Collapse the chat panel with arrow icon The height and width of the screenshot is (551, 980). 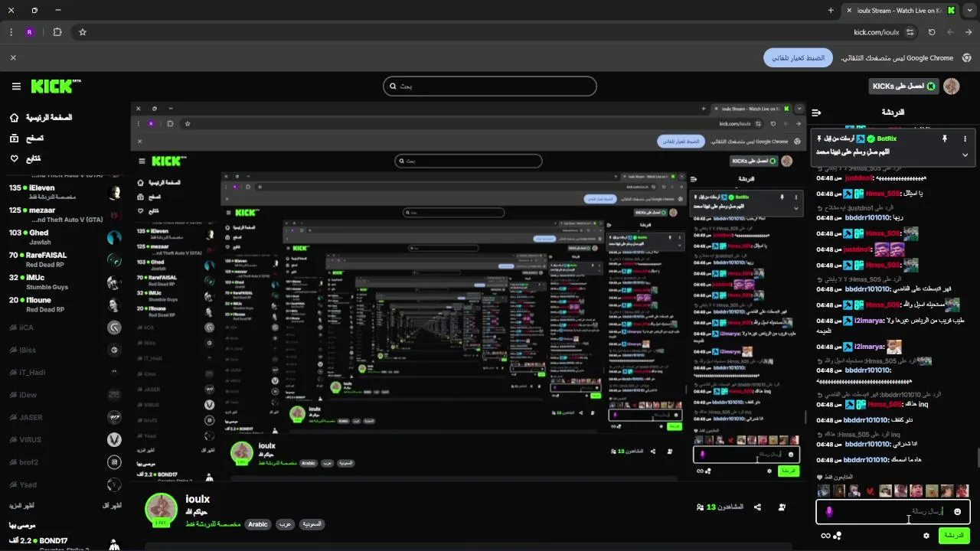tap(817, 112)
